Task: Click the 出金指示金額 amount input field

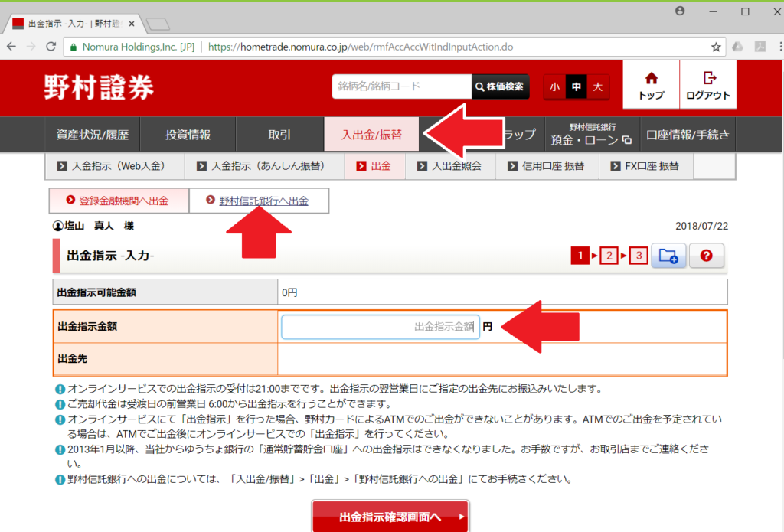Action: pyautogui.click(x=381, y=327)
